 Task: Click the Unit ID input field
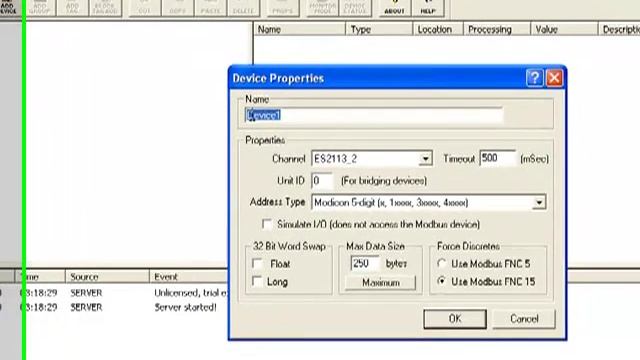322,181
